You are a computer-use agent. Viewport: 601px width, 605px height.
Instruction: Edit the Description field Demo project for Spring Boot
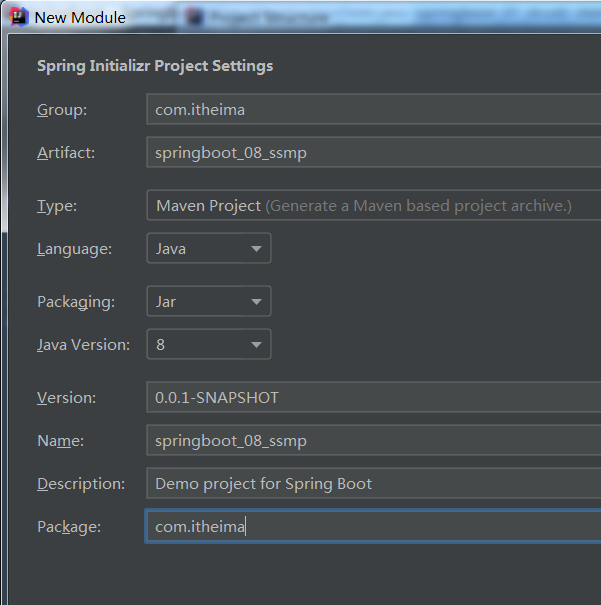pos(373,483)
